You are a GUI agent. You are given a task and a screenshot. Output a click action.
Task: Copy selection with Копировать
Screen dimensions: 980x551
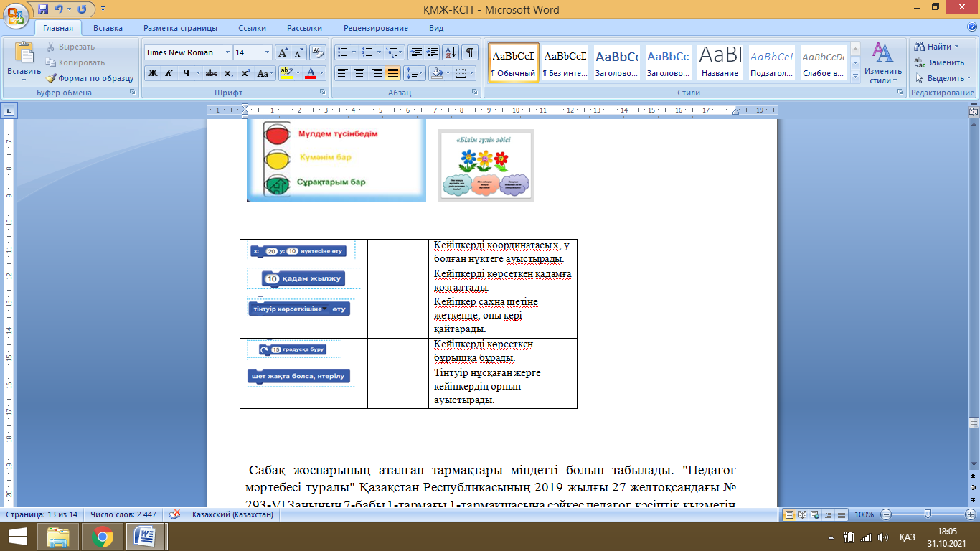coord(75,62)
